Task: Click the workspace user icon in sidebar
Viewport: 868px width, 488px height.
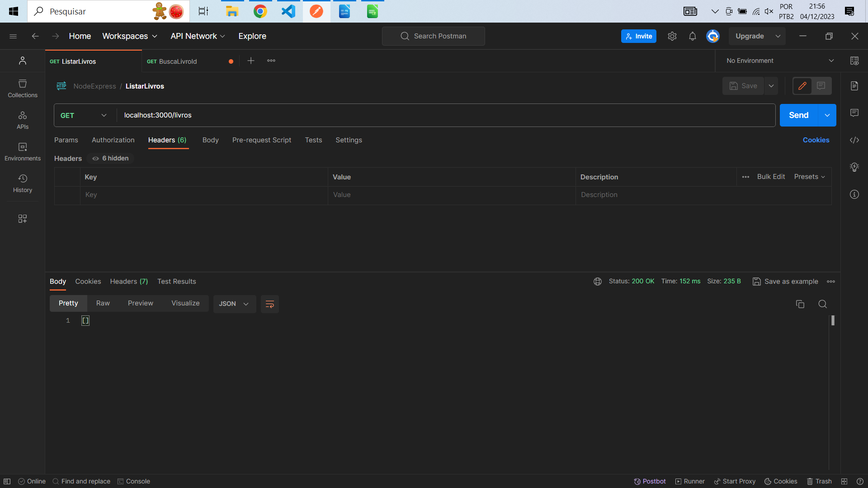Action: pos(23,61)
